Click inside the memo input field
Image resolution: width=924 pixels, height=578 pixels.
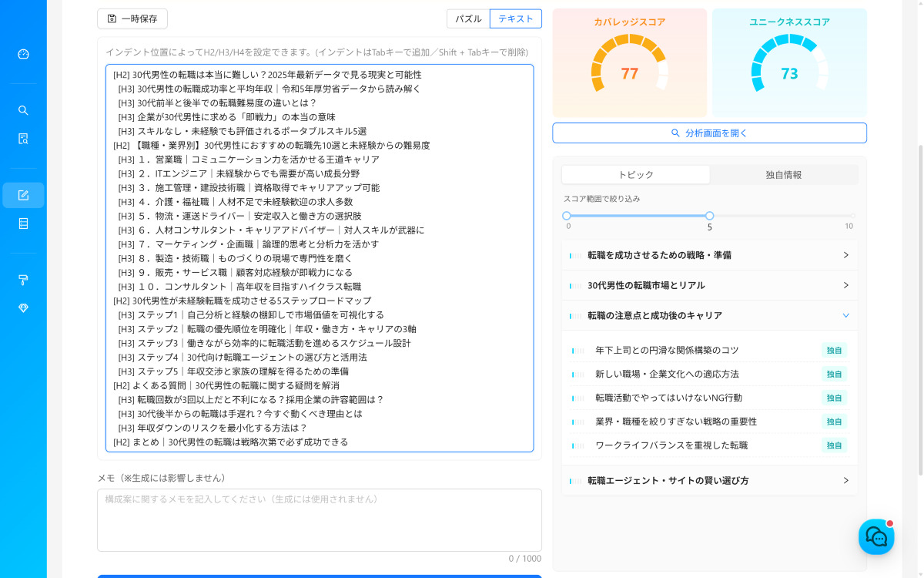[319, 520]
